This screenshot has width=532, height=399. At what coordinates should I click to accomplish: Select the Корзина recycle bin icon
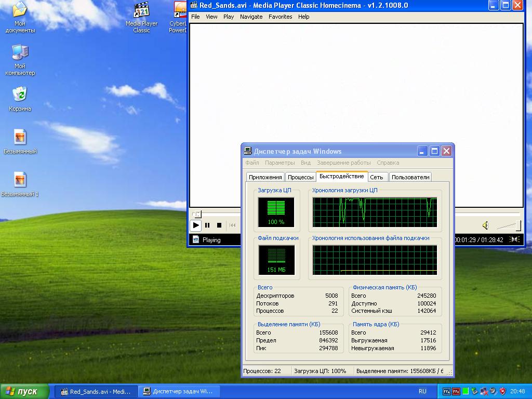[x=20, y=99]
